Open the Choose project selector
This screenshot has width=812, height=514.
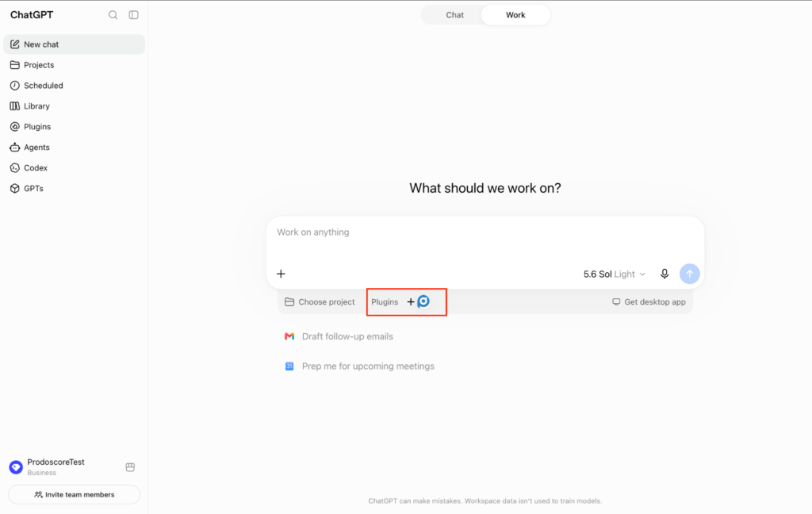pyautogui.click(x=320, y=302)
